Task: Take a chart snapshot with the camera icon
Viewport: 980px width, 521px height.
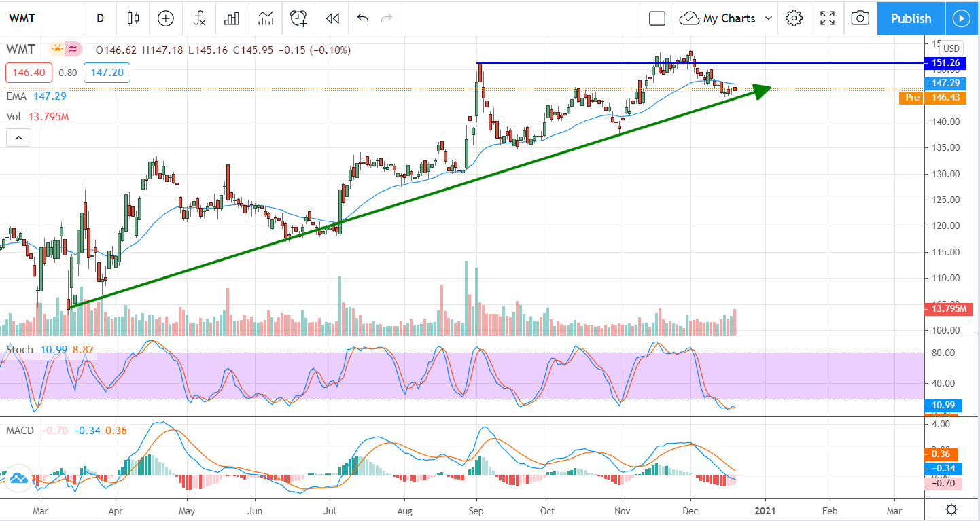Action: [x=860, y=18]
